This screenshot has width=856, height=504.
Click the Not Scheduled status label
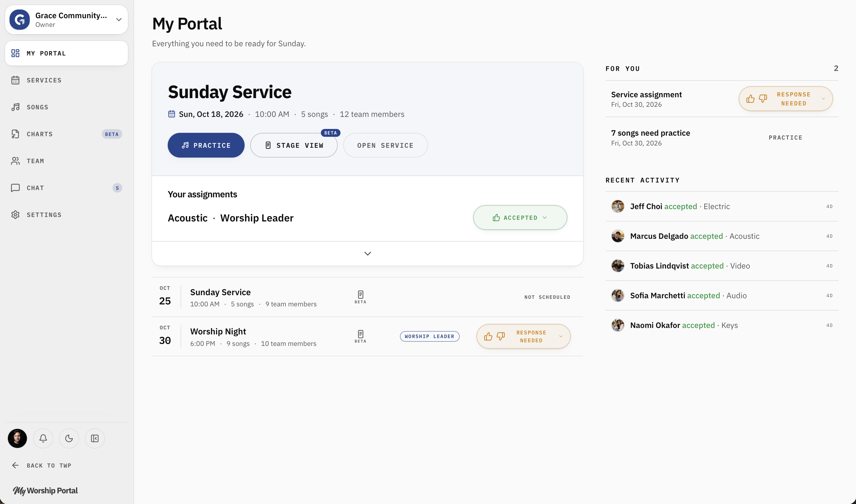point(547,297)
